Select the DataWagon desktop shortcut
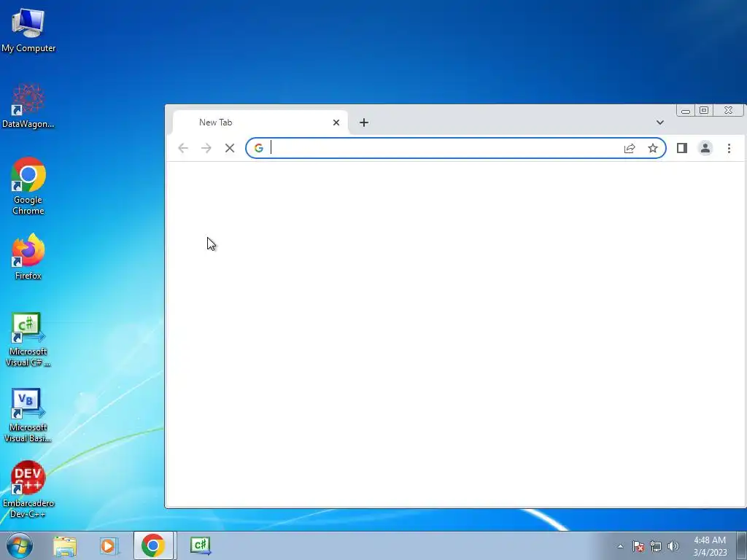This screenshot has height=560, width=747. [28, 106]
